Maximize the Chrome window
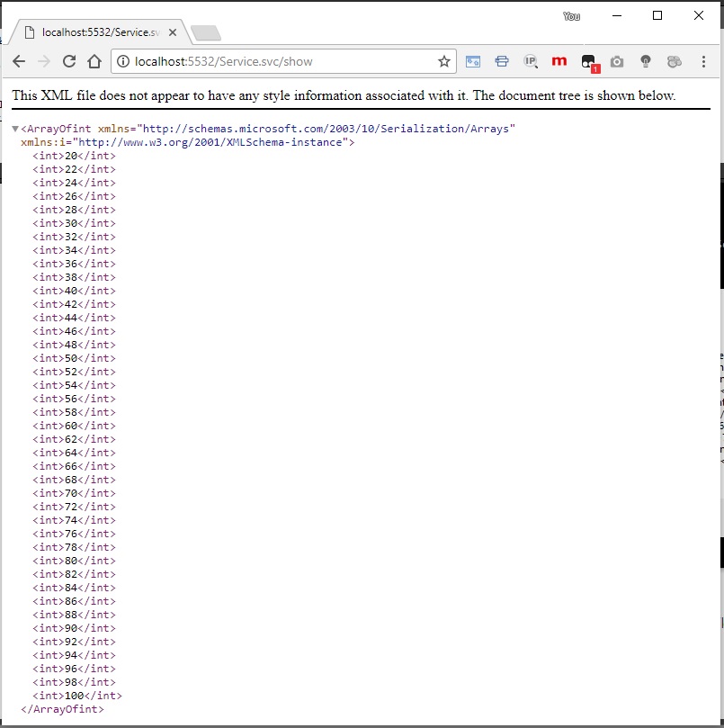Image resolution: width=724 pixels, height=728 pixels. click(x=657, y=15)
